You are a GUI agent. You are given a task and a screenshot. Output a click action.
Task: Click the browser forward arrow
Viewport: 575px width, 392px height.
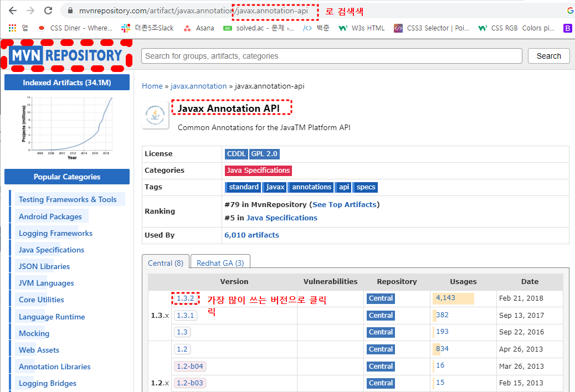pos(30,11)
